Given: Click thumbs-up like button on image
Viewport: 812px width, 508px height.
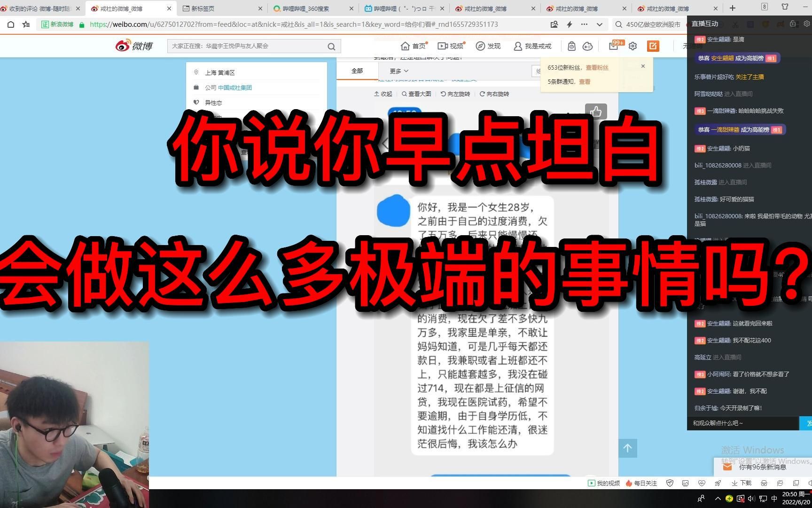Looking at the screenshot, I should point(596,111).
